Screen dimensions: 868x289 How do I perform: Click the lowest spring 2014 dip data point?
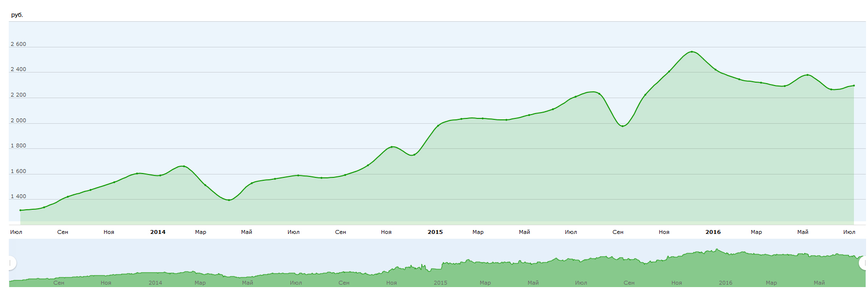[228, 200]
